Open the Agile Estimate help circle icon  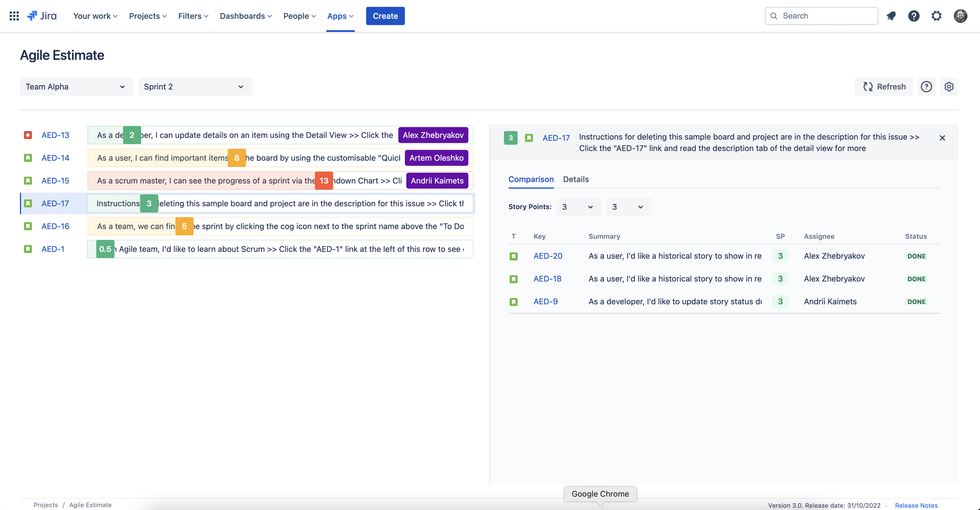[x=926, y=86]
